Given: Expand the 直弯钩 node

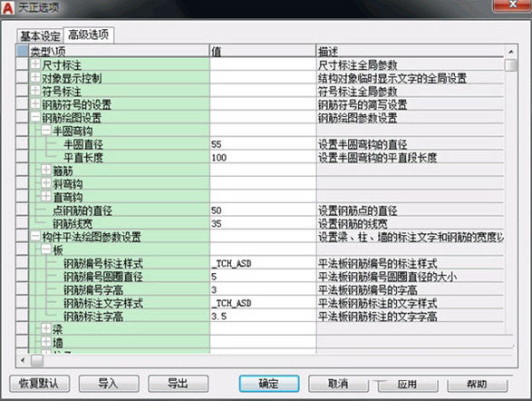Looking at the screenshot, I should pyautogui.click(x=46, y=197).
